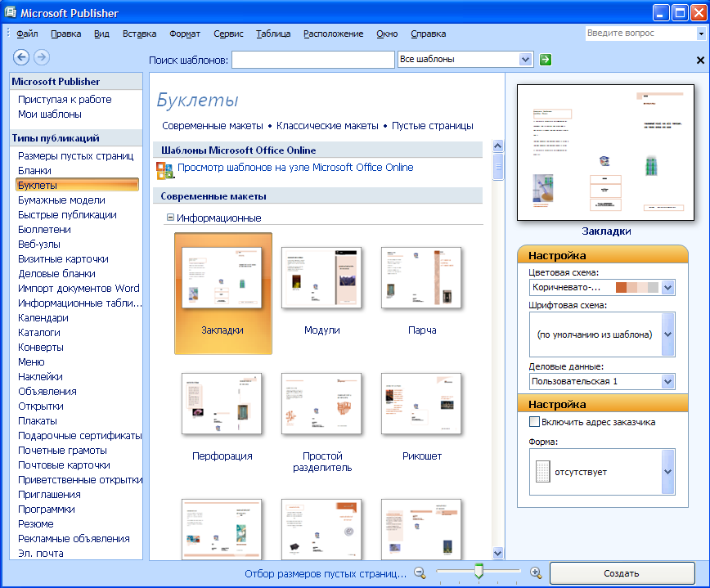Image resolution: width=710 pixels, height=588 pixels.
Task: Select Плакаты publication type
Action: pos(38,421)
